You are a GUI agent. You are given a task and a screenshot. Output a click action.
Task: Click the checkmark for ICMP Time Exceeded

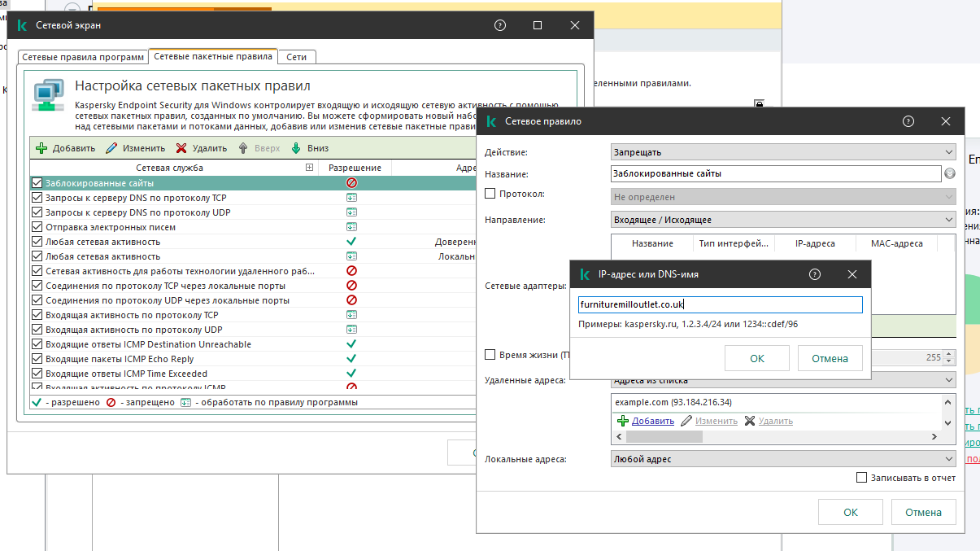point(351,374)
